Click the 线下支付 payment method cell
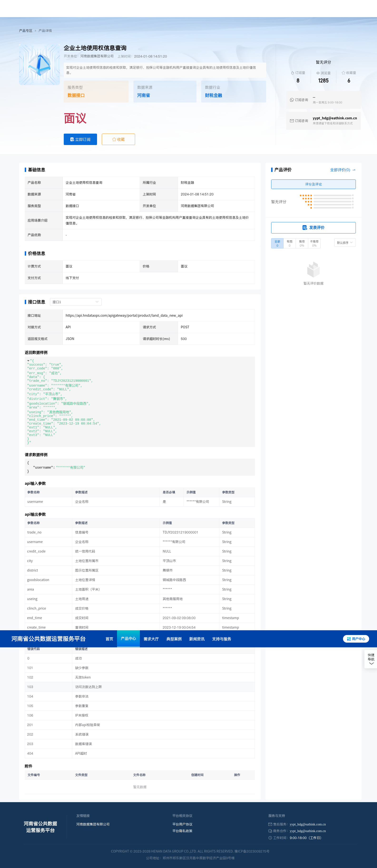This screenshot has width=377, height=868. click(158, 278)
